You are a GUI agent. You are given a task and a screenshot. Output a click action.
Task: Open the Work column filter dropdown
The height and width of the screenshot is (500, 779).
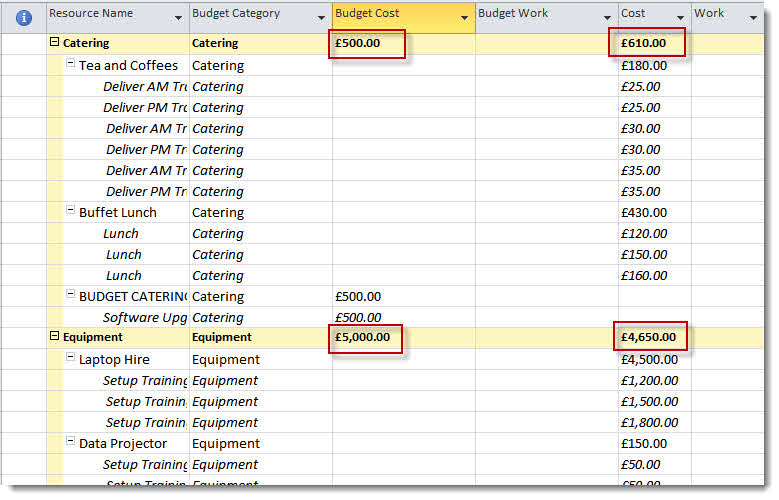point(753,18)
